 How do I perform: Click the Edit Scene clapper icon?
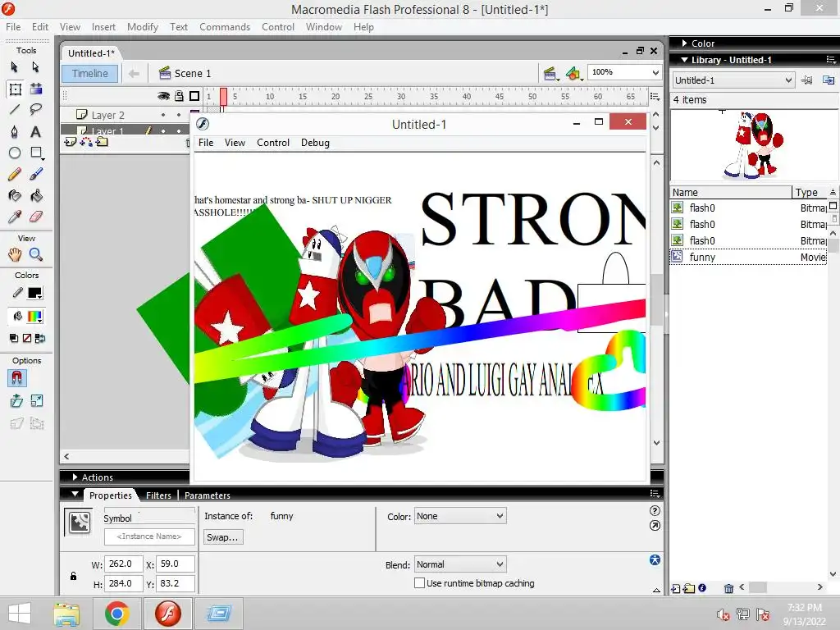[x=550, y=73]
